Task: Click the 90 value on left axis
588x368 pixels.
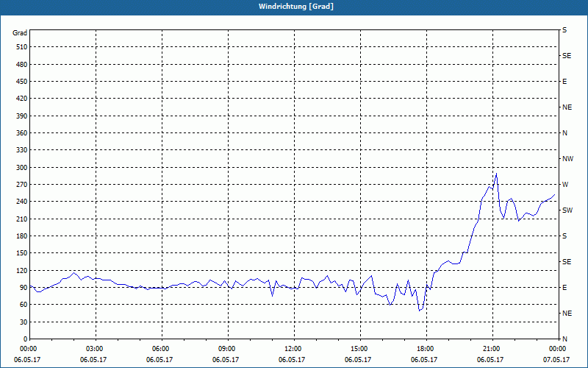Action: [x=24, y=288]
